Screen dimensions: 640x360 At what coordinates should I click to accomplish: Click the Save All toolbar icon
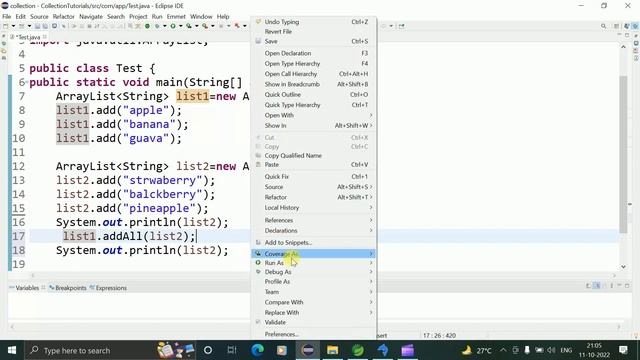45,26
